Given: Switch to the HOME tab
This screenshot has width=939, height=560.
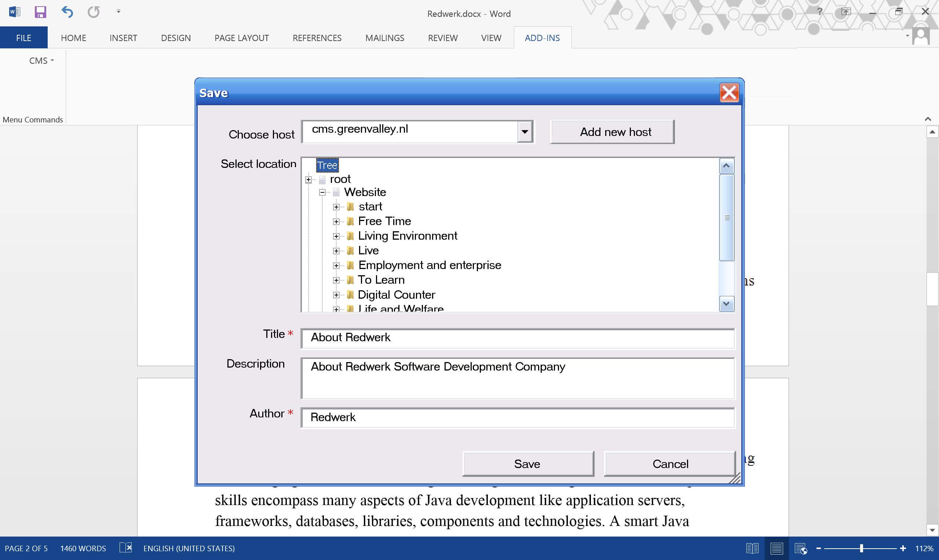Looking at the screenshot, I should click(74, 38).
